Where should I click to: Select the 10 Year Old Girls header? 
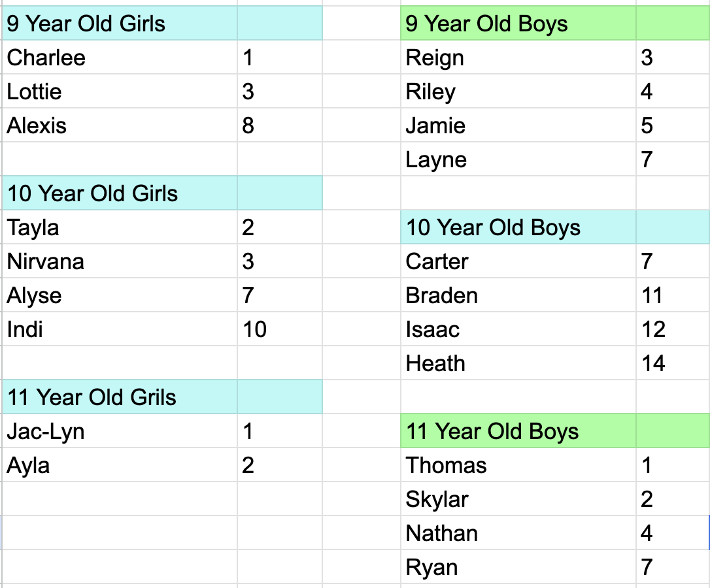coord(120,193)
